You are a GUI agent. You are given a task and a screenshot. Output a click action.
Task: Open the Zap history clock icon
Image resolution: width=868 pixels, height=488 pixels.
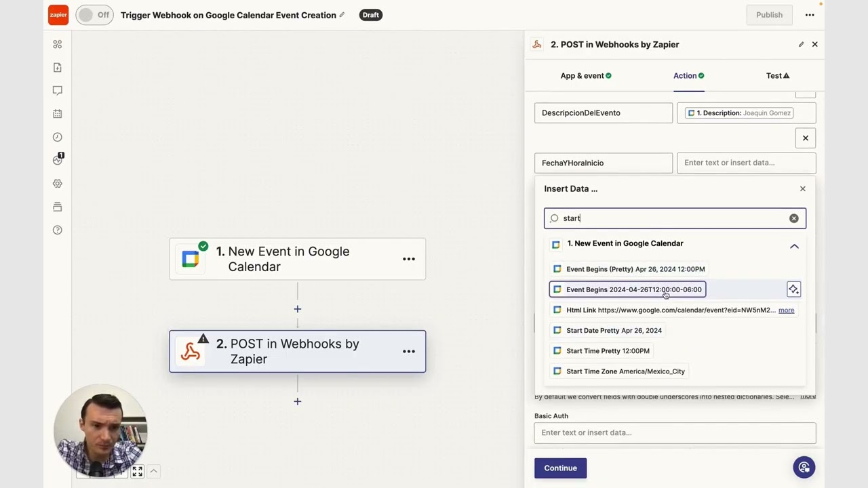(x=58, y=137)
